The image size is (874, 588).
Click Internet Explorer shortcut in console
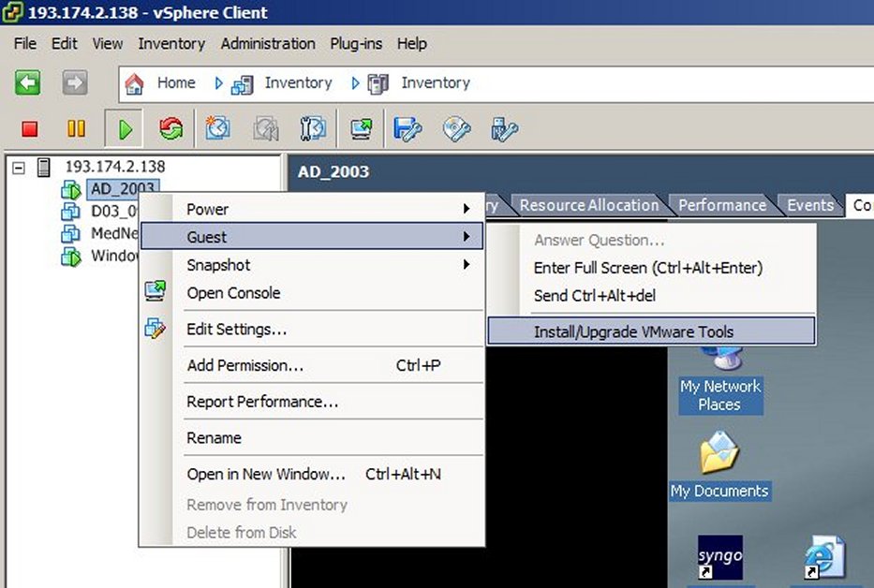tap(825, 557)
